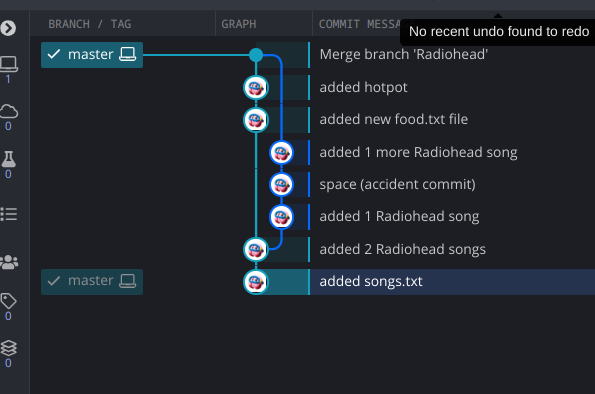
Task: Select the top master branch label
Action: click(x=92, y=55)
